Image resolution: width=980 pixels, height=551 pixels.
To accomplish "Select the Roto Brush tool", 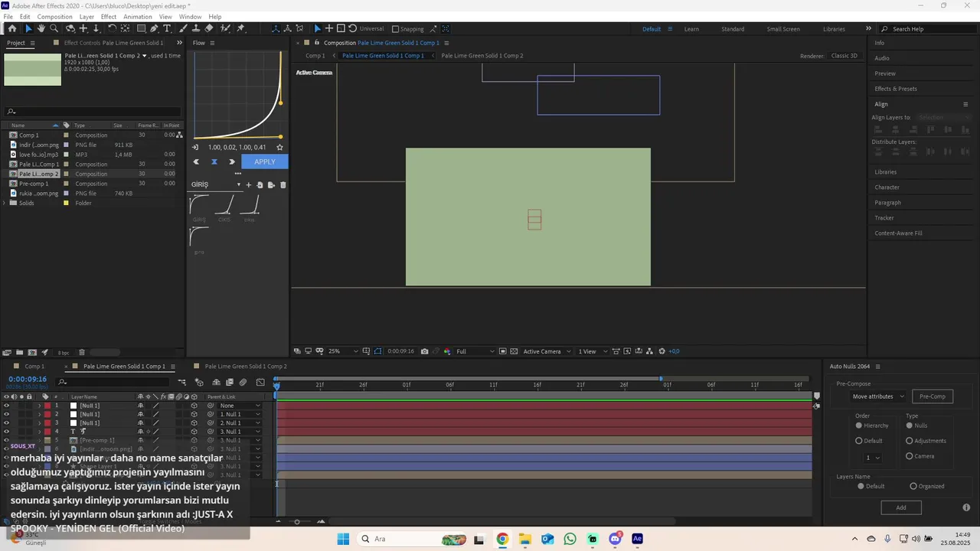I will click(x=225, y=28).
